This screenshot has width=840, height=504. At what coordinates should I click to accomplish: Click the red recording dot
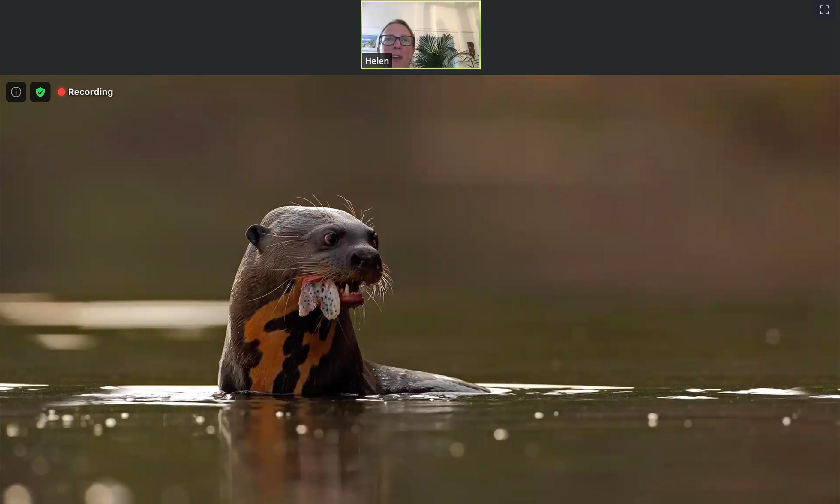tap(61, 92)
